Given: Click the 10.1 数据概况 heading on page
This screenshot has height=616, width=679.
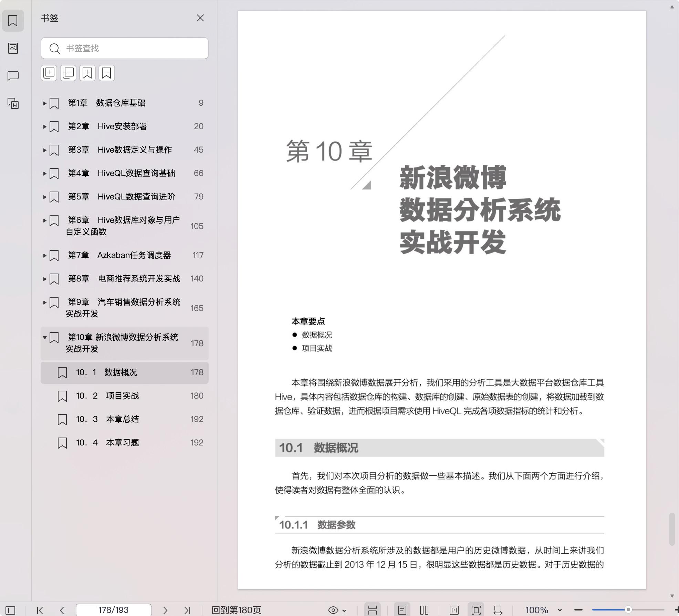Looking at the screenshot, I should (318, 448).
